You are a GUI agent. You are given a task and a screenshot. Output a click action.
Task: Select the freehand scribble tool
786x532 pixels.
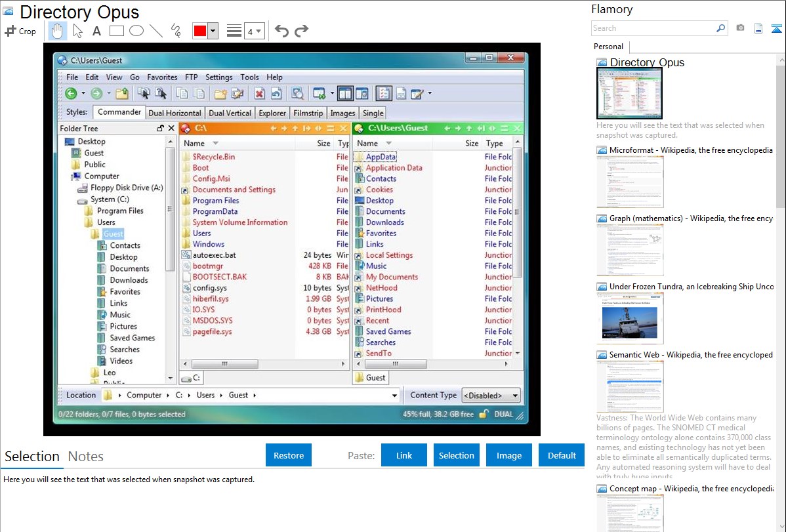176,31
